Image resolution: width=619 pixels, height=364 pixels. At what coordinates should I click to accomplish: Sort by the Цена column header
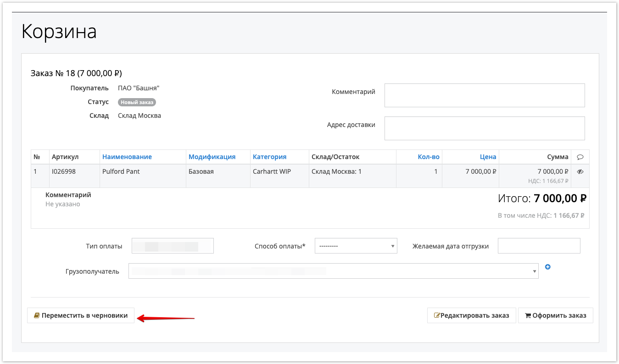488,157
